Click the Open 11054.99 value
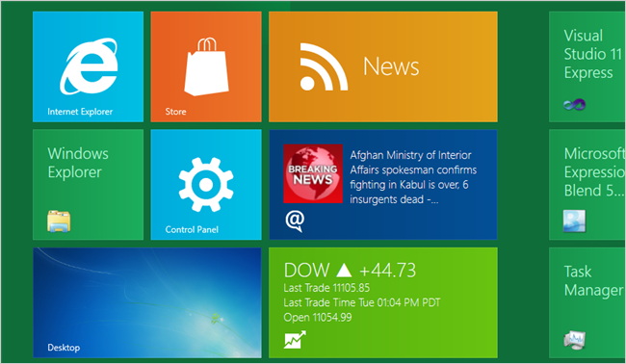 (318, 318)
